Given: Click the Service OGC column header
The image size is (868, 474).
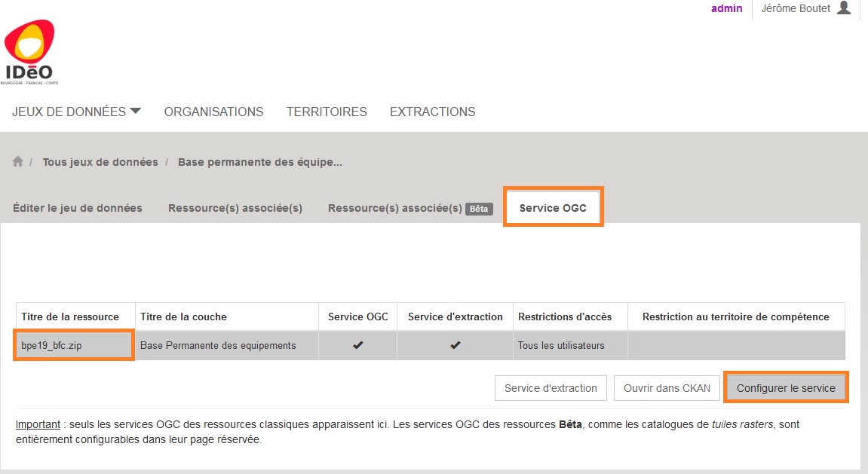Looking at the screenshot, I should [358, 317].
